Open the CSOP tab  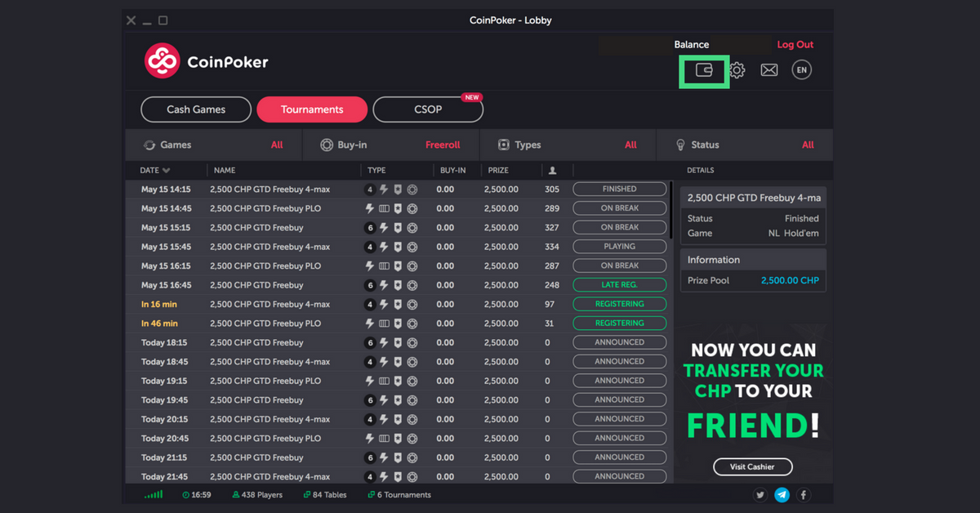pyautogui.click(x=428, y=109)
